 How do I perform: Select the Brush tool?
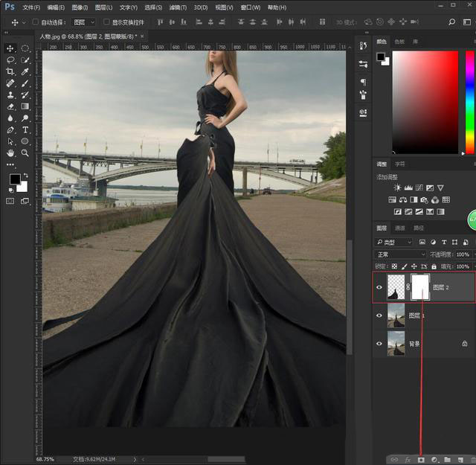25,83
